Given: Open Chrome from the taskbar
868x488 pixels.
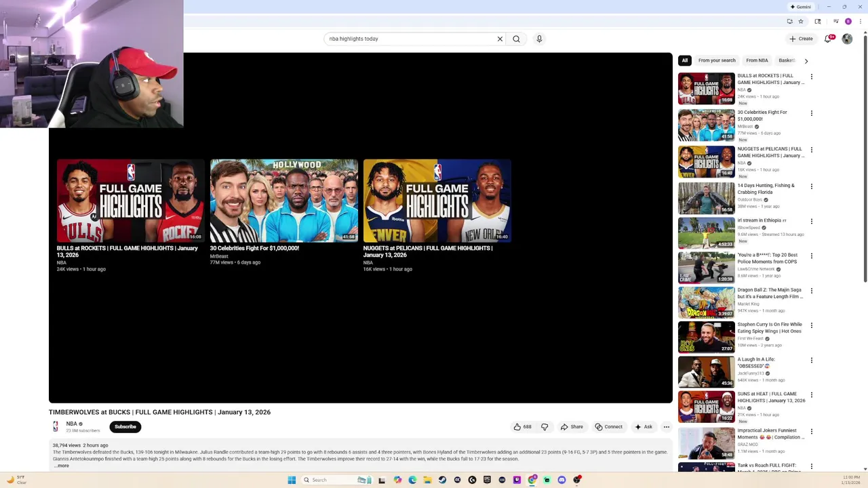Looking at the screenshot, I should [x=532, y=480].
